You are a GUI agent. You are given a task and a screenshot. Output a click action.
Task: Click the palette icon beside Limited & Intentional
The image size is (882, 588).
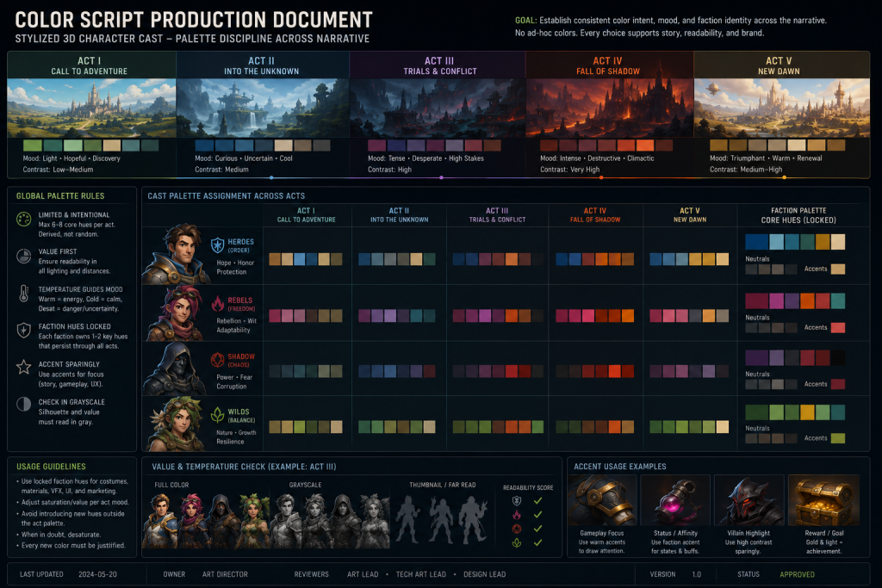click(23, 220)
